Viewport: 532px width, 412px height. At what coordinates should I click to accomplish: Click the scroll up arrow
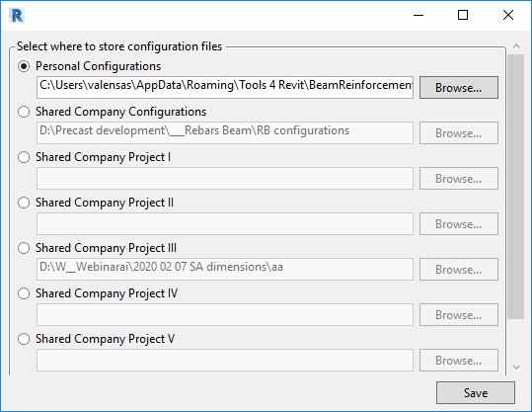click(516, 45)
